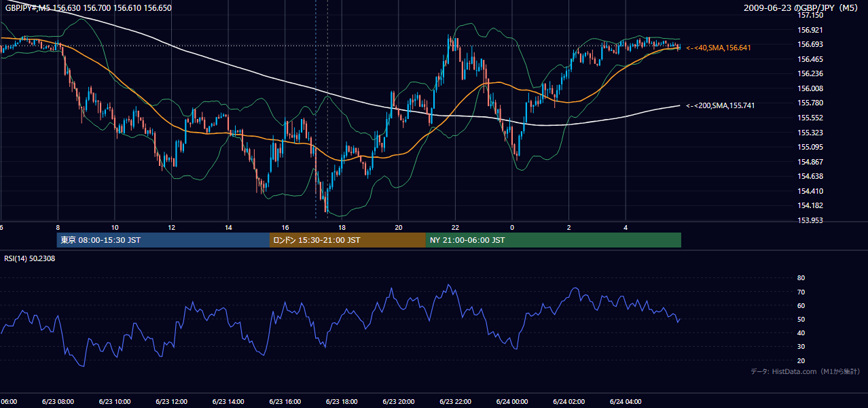The height and width of the screenshot is (408, 868).
Task: Click the '6/23 14:00' bottom time label
Action: pyautogui.click(x=228, y=402)
